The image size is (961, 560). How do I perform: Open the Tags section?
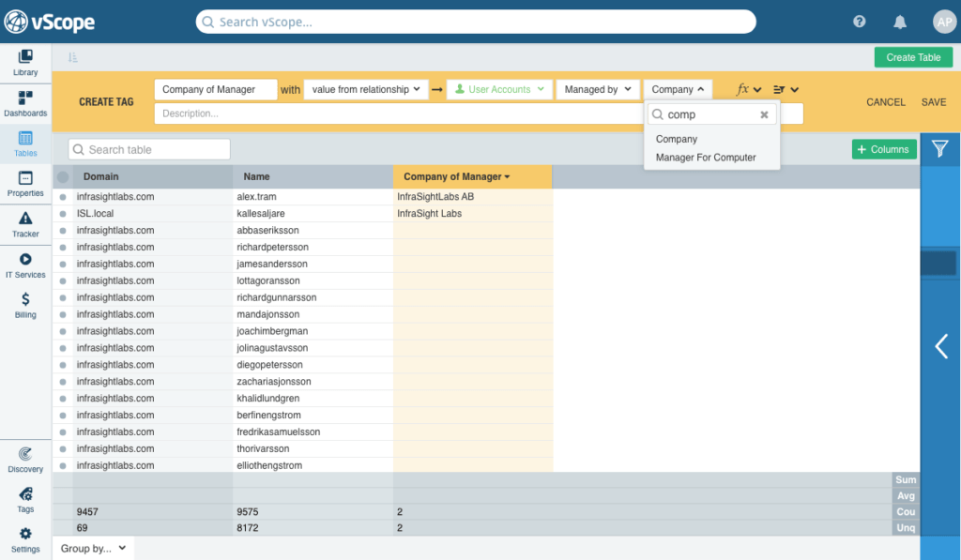click(25, 500)
